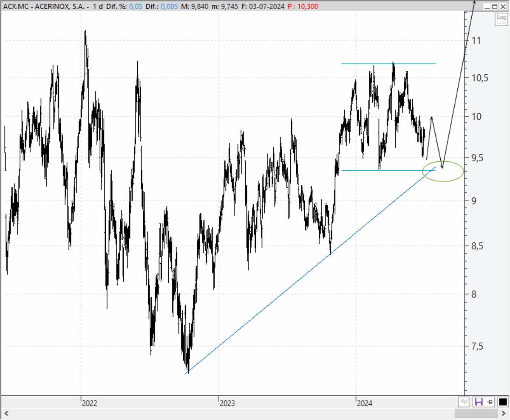510x420 pixels.
Task: Minimize the ACX.MC chart window
Action: pos(487,7)
